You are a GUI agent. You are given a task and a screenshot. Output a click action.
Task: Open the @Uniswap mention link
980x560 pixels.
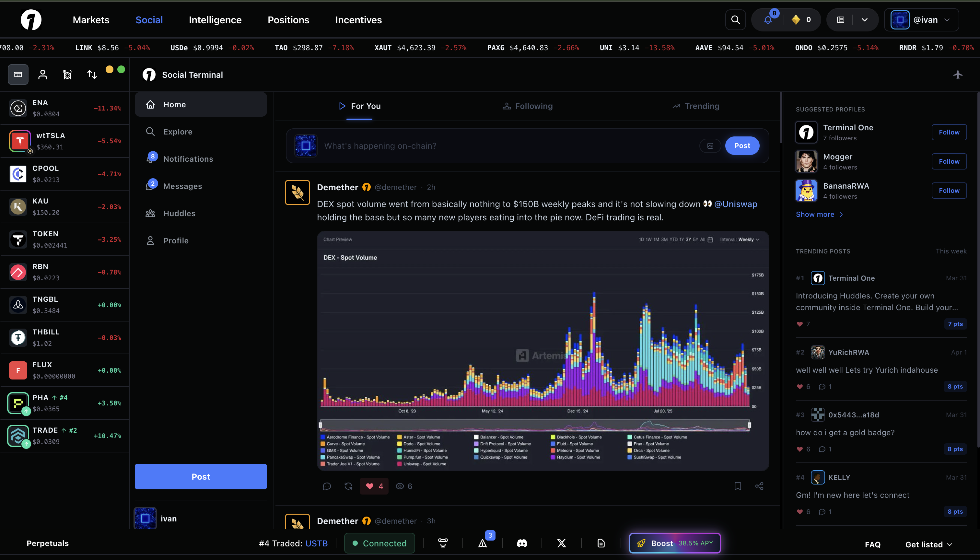(736, 204)
